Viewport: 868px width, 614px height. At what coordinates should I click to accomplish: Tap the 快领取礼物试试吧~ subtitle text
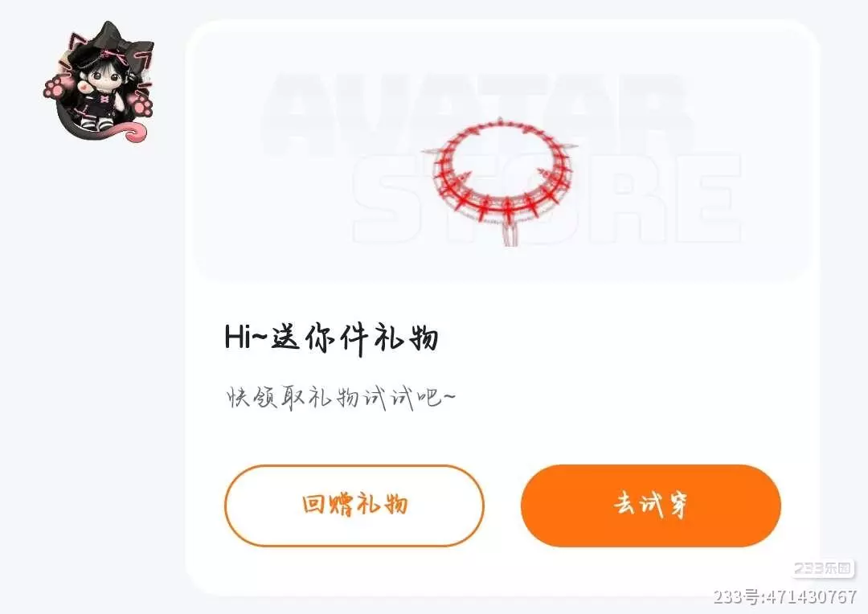pos(341,397)
